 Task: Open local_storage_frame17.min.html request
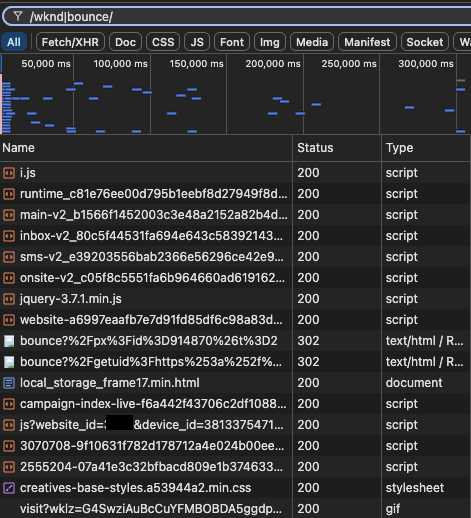coord(235,383)
